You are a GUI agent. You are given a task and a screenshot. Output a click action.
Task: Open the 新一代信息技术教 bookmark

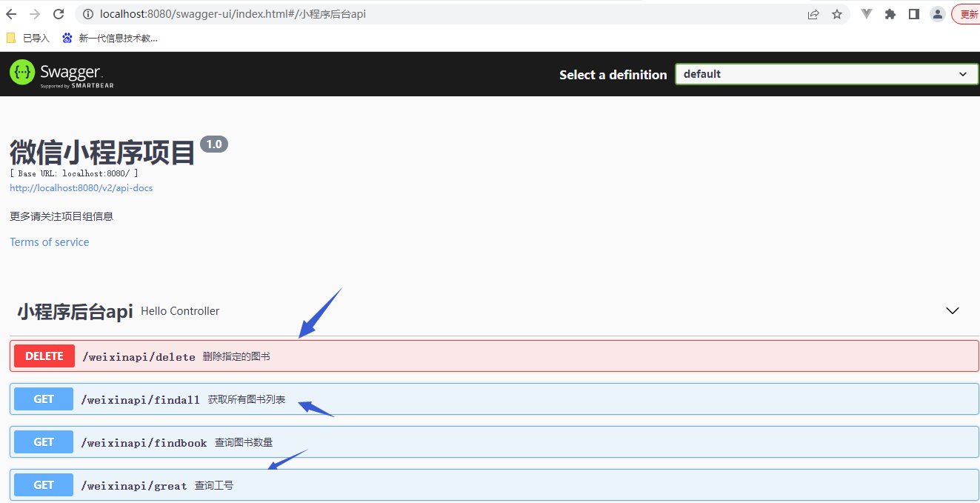[x=110, y=38]
